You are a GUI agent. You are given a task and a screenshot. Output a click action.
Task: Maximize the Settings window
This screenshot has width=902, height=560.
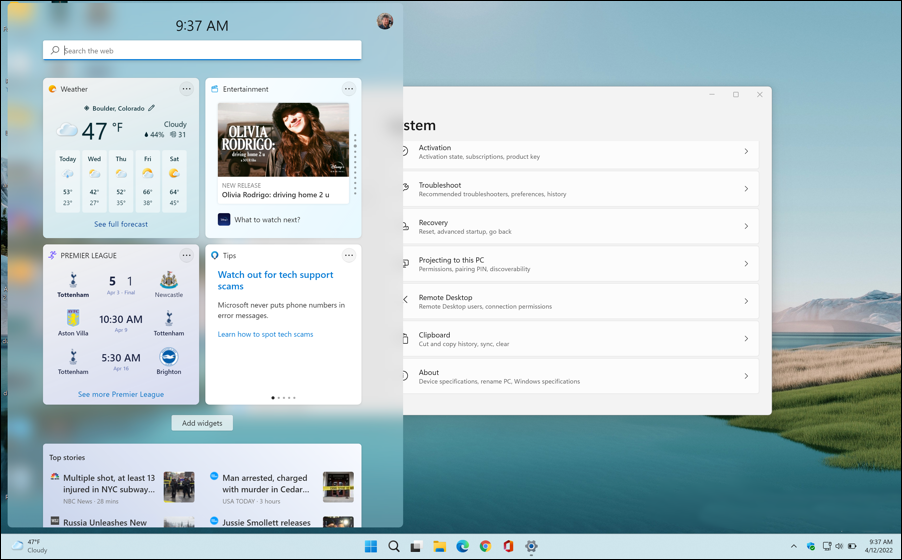(736, 94)
